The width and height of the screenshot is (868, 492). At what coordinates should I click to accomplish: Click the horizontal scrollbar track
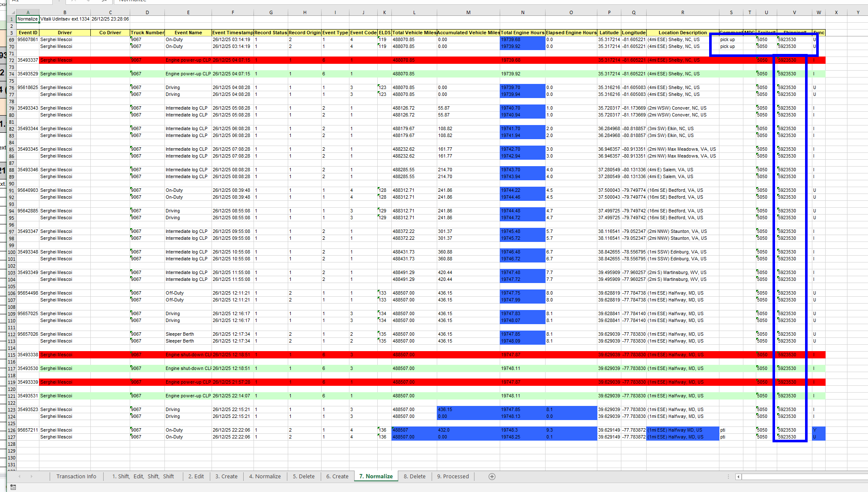pyautogui.click(x=805, y=477)
